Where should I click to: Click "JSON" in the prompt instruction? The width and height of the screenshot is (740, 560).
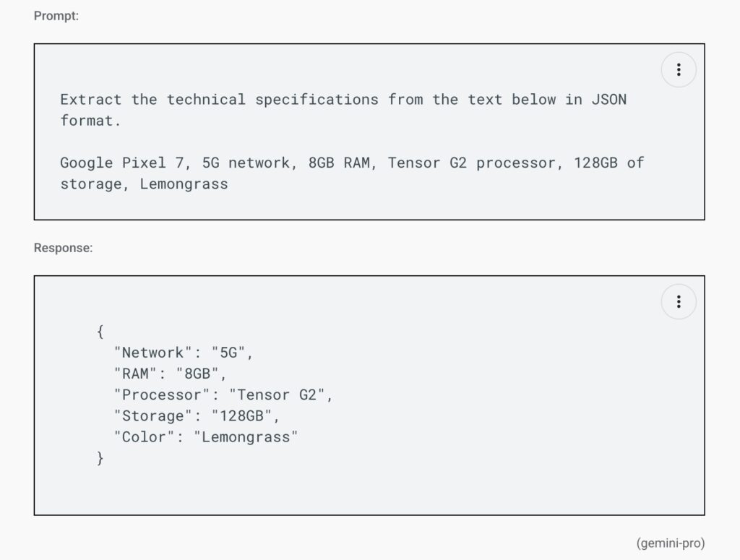click(x=609, y=100)
